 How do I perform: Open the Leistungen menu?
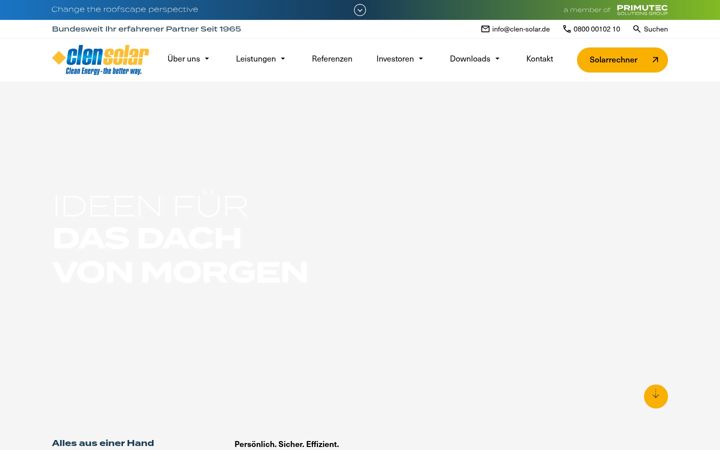pos(256,59)
